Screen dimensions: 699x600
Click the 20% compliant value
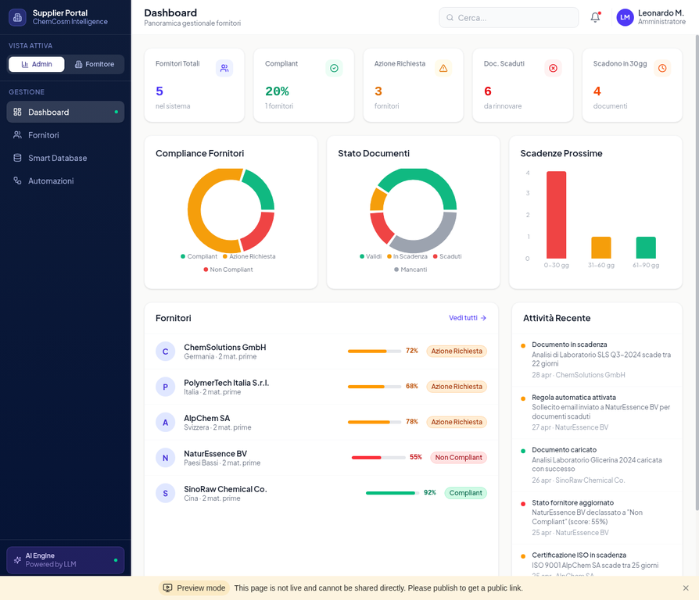tap(277, 91)
